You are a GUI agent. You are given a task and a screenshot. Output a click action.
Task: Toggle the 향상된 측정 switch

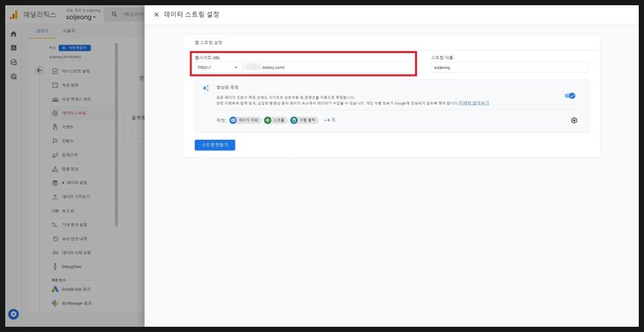tap(570, 96)
